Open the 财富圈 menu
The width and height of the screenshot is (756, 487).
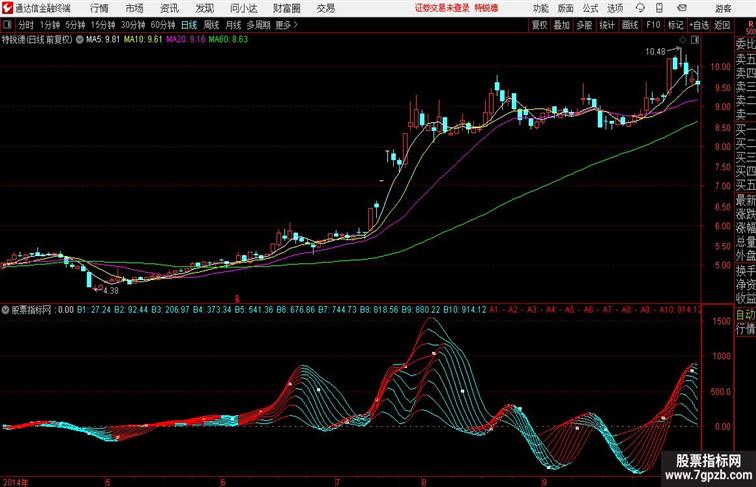[x=287, y=8]
